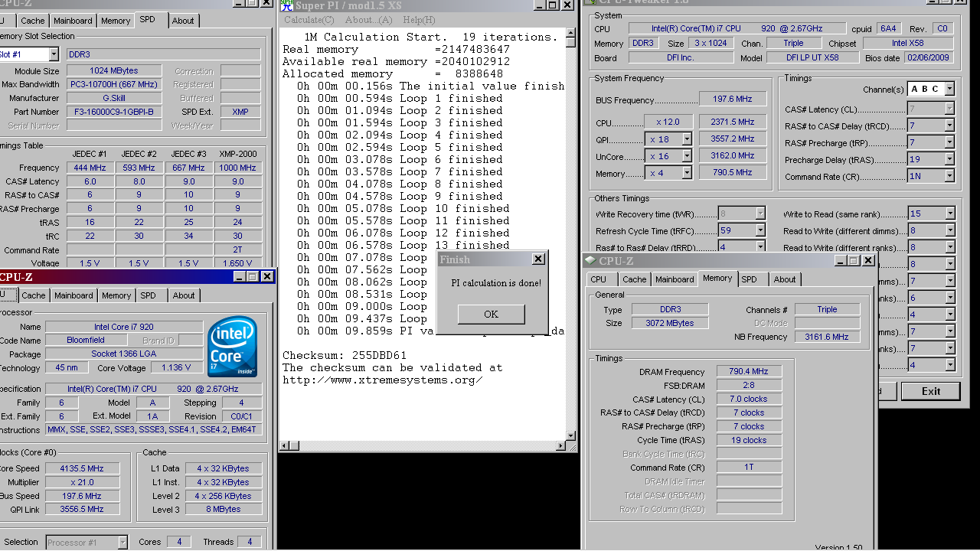Switch to the Mainboard tab in top CPU-Z

pyautogui.click(x=73, y=21)
